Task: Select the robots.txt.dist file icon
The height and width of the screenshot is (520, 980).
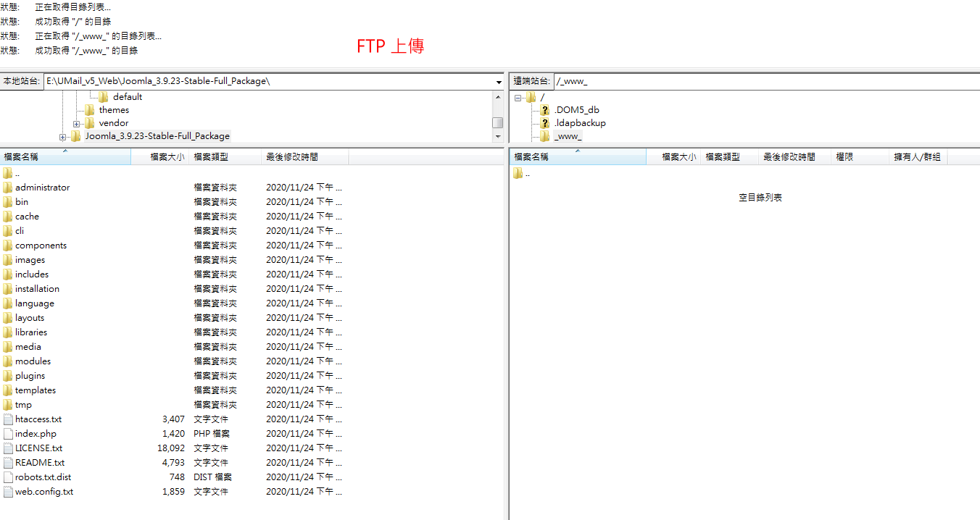Action: coord(8,477)
